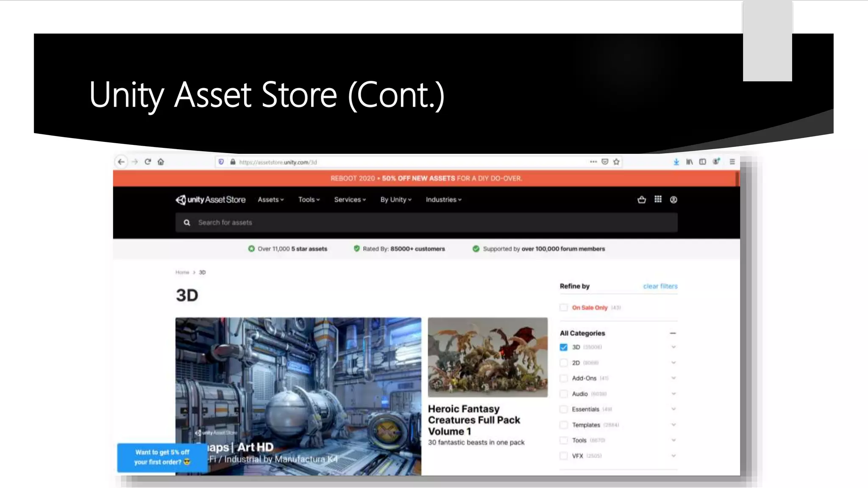Screen dimensions: 868x488
Task: Open the Snaps Art HD featured banner
Action: (298, 396)
